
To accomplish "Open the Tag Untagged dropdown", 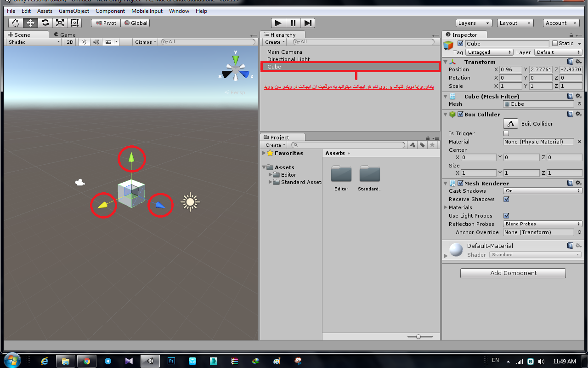I will coord(489,52).
